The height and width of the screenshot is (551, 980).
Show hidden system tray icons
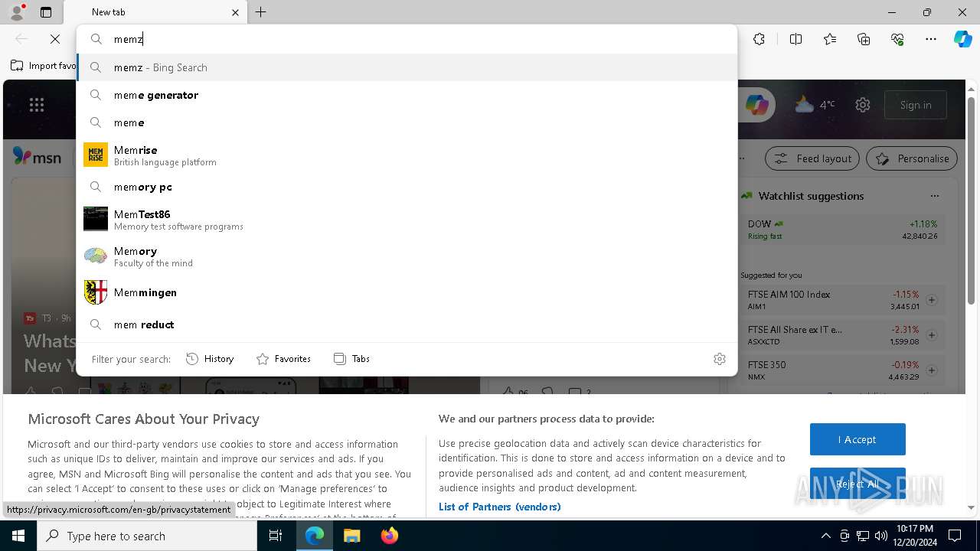click(x=825, y=536)
